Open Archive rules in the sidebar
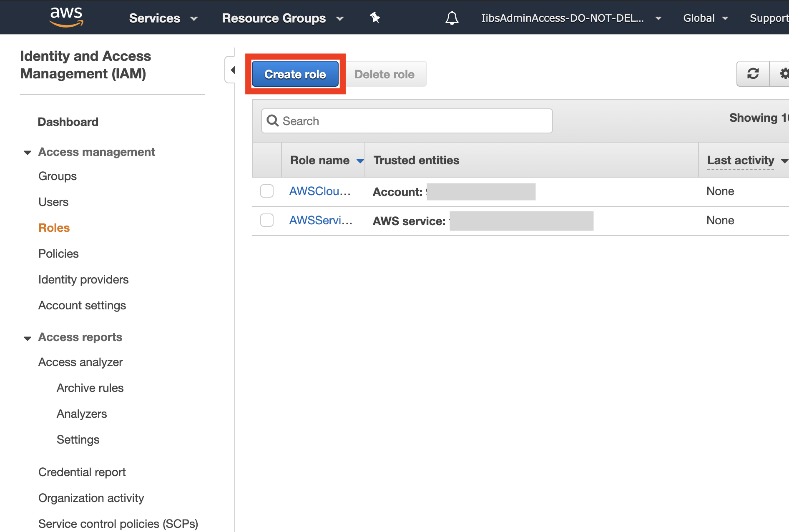789x532 pixels. click(90, 388)
